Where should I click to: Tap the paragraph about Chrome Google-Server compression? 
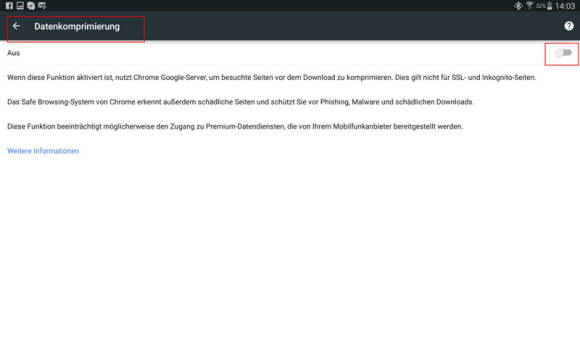[x=272, y=77]
